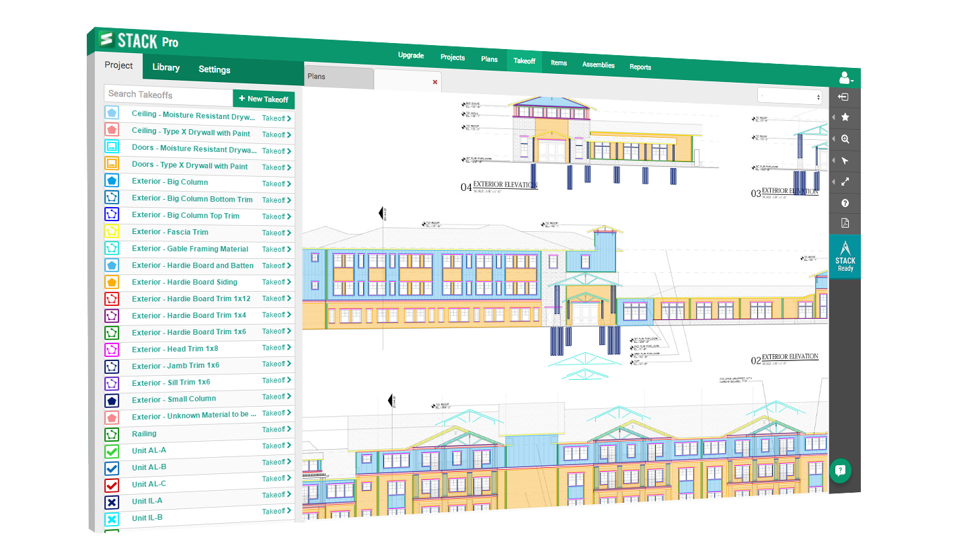Image resolution: width=955 pixels, height=560 pixels.
Task: Select the zoom magnifier tool
Action: click(845, 139)
